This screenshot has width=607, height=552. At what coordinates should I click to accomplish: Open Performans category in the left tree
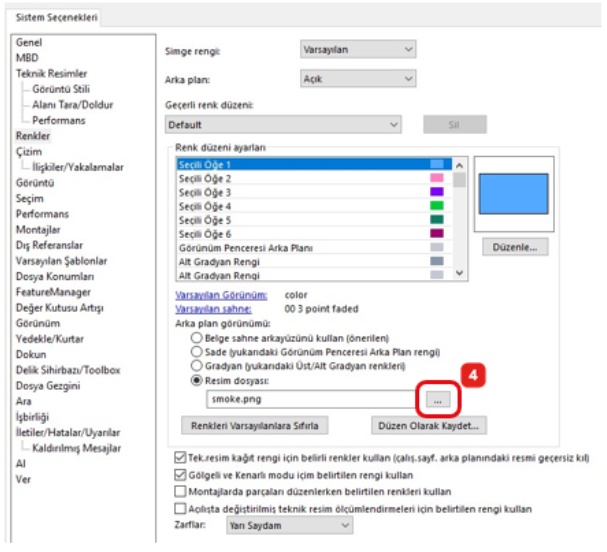click(x=41, y=214)
